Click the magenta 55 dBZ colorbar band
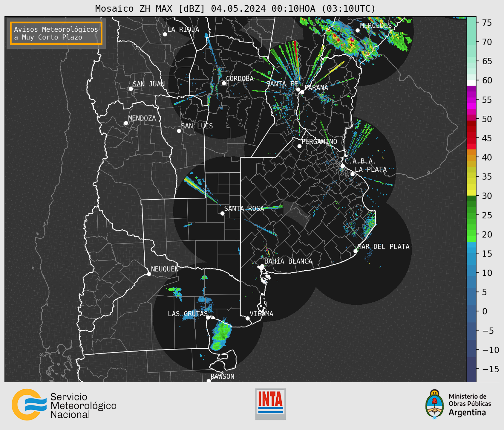Screen dimensions: 504x430 click(x=471, y=100)
